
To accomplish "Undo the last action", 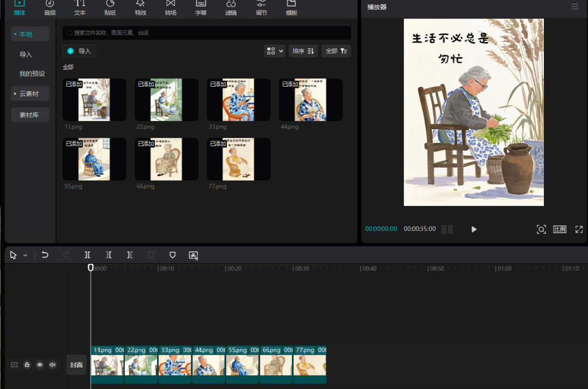I will click(45, 255).
